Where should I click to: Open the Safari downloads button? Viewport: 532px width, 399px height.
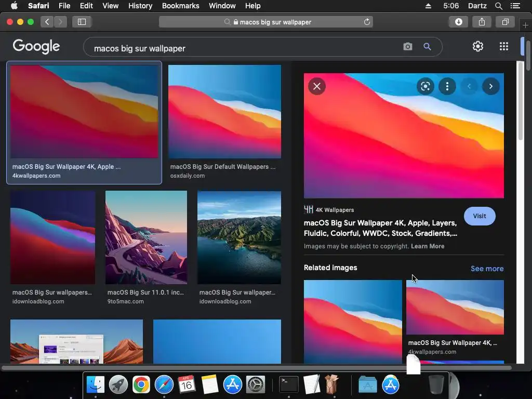click(x=459, y=22)
